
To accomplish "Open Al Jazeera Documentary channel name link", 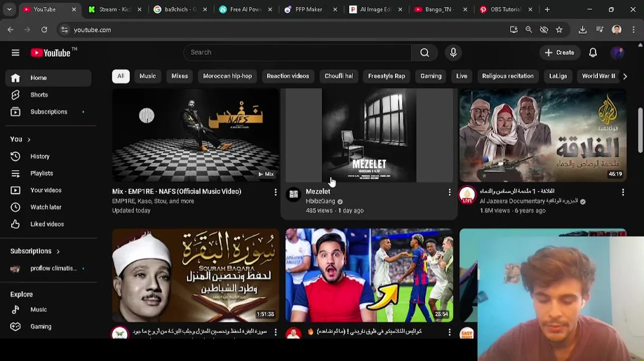I will [528, 201].
